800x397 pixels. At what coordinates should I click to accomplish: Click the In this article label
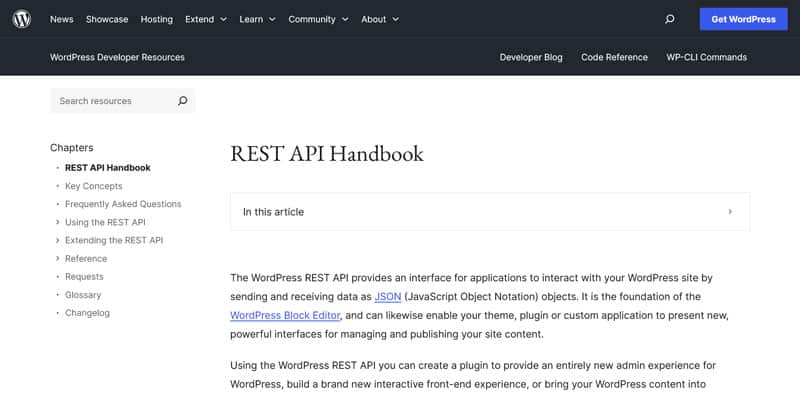273,212
